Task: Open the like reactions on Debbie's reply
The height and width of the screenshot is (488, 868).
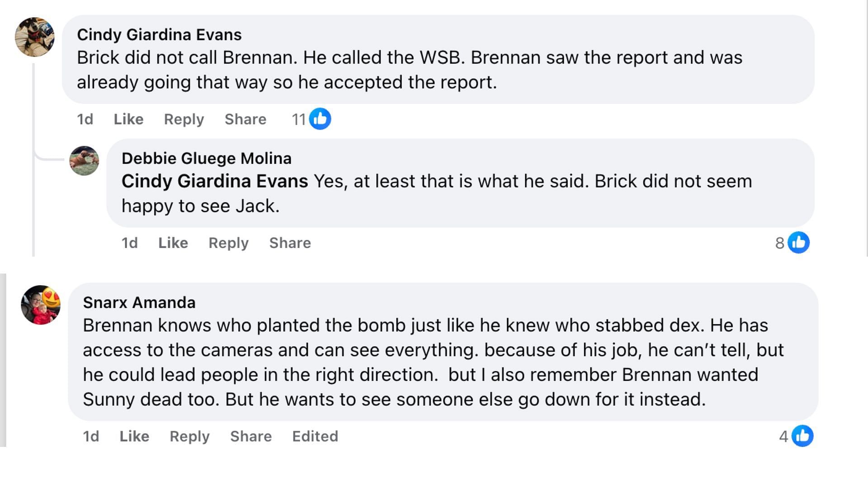Action: click(x=792, y=243)
